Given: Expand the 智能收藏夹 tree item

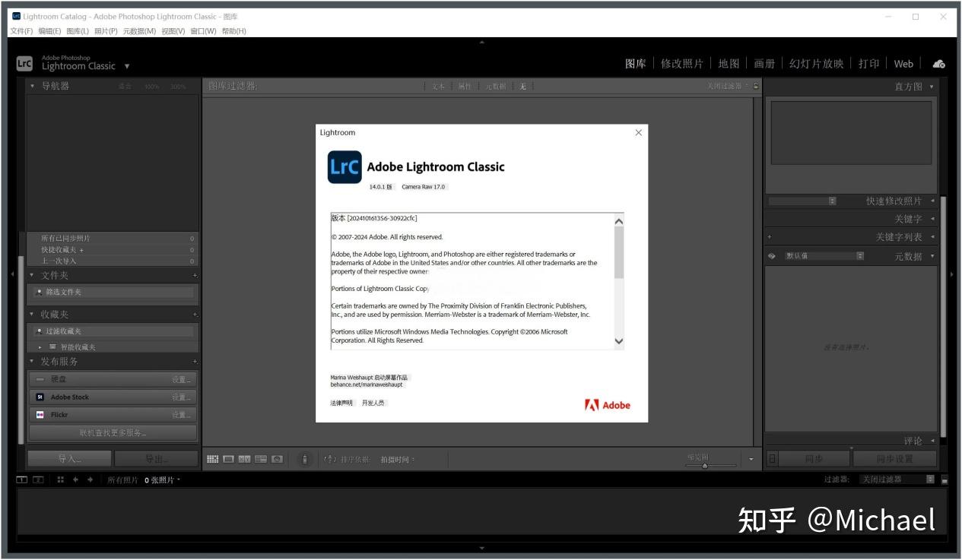Looking at the screenshot, I should [x=40, y=346].
